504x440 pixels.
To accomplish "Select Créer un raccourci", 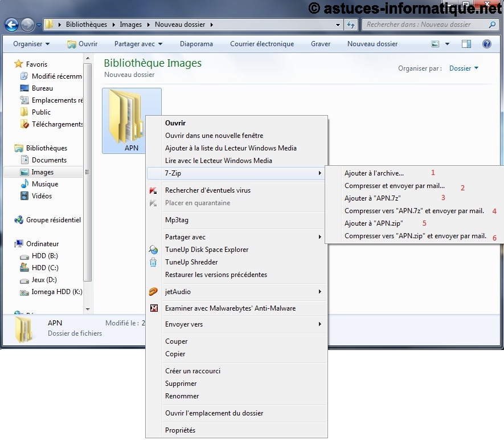I will (x=237, y=371).
